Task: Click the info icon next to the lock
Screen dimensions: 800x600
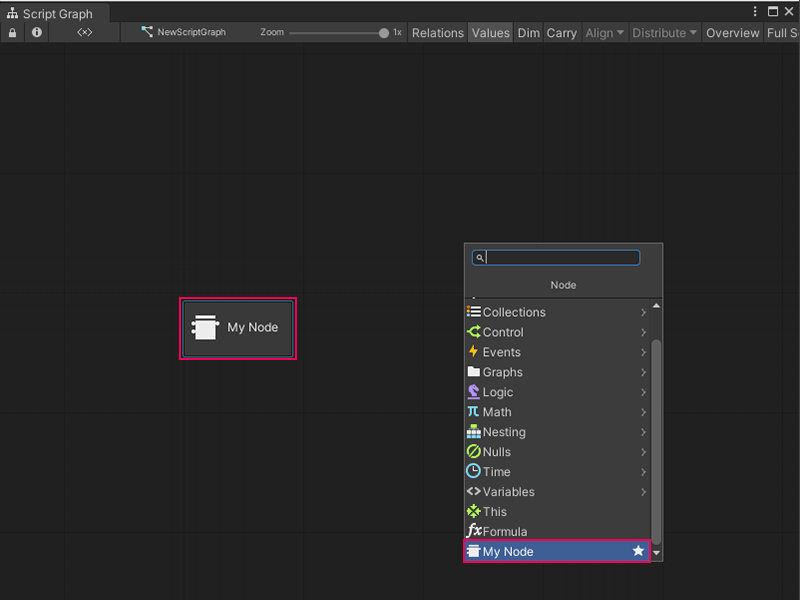Action: coord(36,32)
